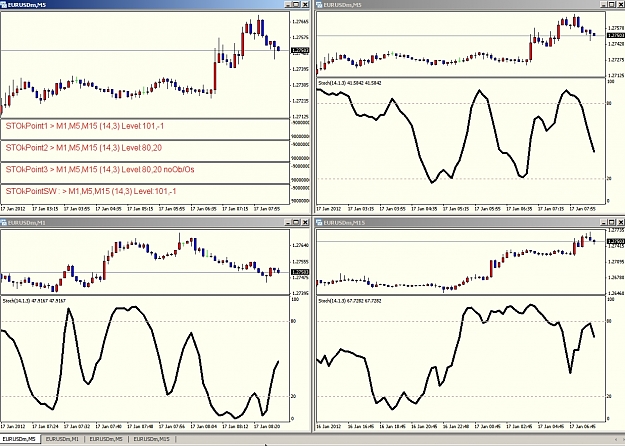Switch to the inactive EURUSDm,M5 tab beside M15
Screen dimensions: 625x446
(x=106, y=439)
